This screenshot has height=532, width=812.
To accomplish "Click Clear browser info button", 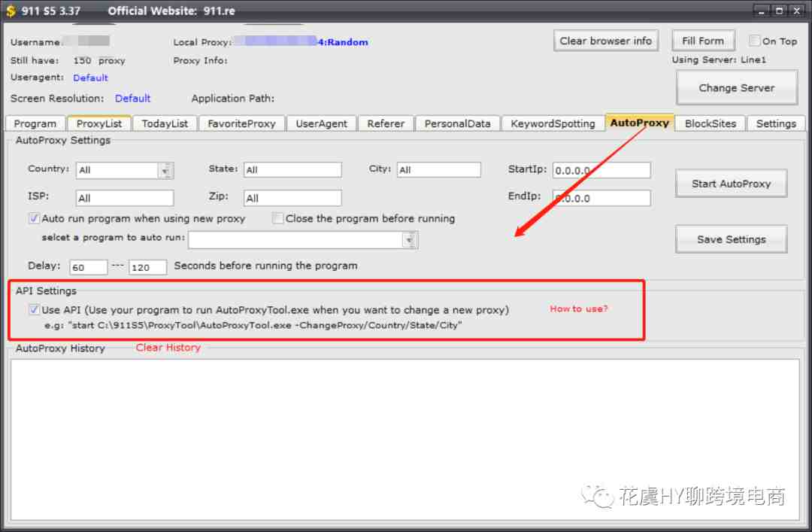I will [605, 41].
